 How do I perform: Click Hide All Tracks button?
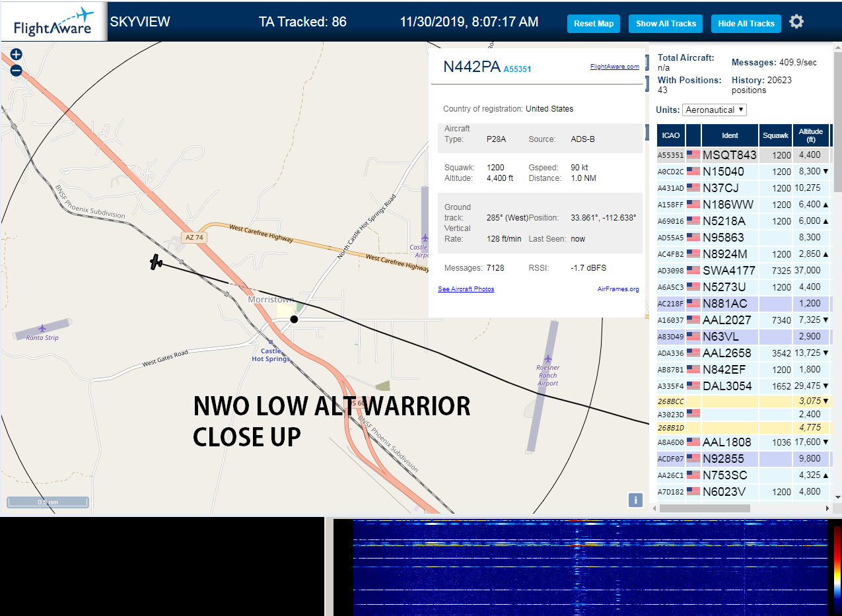coord(746,24)
